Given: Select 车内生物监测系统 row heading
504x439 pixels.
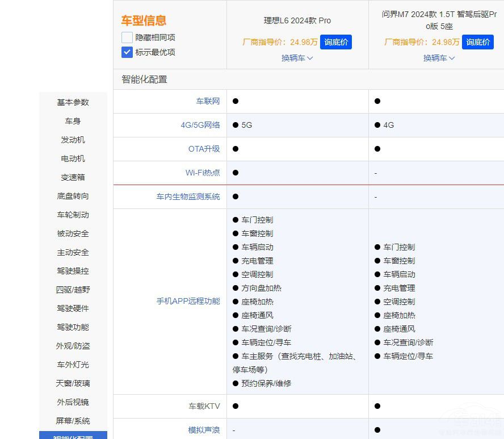Looking at the screenshot, I should click(188, 196).
